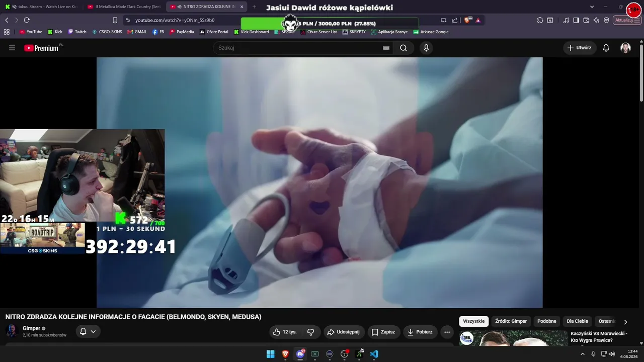644x362 pixels.
Task: Open a new browser tab
Action: point(254,7)
